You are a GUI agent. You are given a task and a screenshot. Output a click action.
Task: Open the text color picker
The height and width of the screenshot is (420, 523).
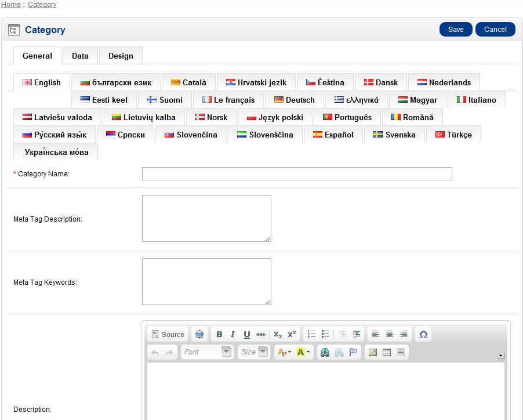284,352
